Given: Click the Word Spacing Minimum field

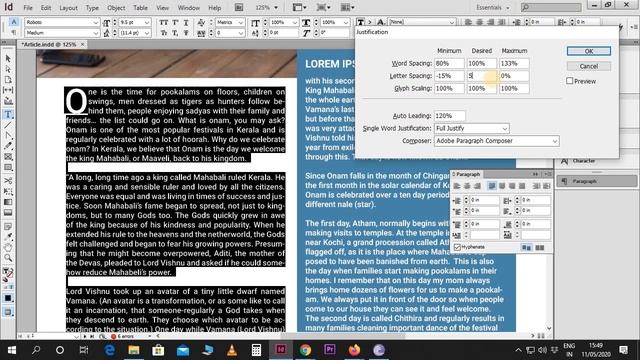Looking at the screenshot, I should (449, 63).
